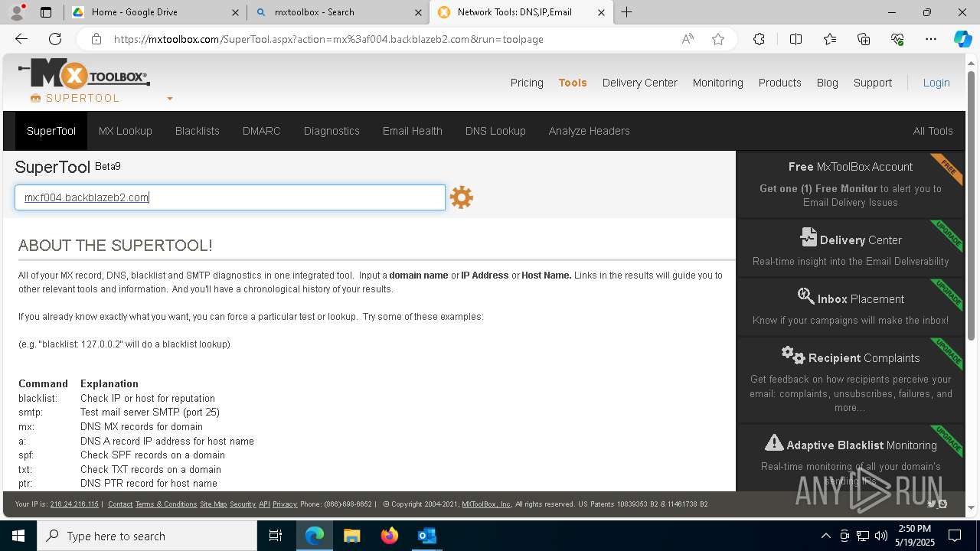Open the Tools menu

coord(573,83)
